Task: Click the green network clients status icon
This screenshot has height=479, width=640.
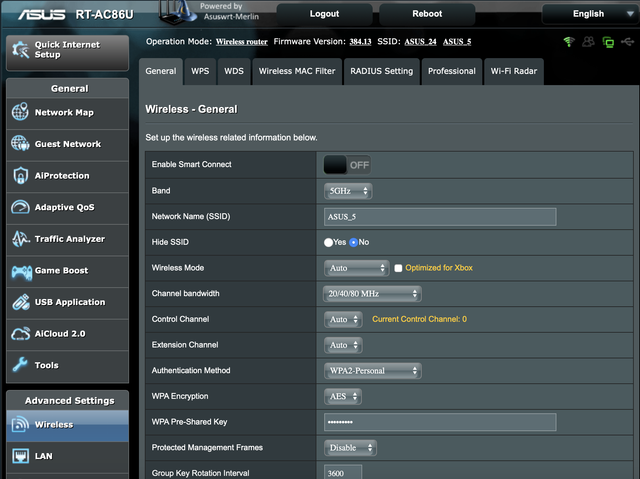Action: click(x=608, y=42)
